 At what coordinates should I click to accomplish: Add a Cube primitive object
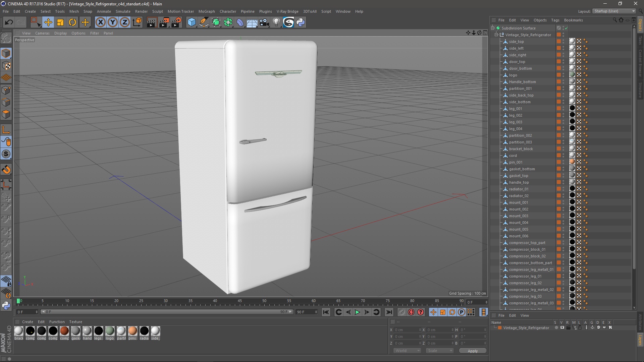(x=192, y=22)
